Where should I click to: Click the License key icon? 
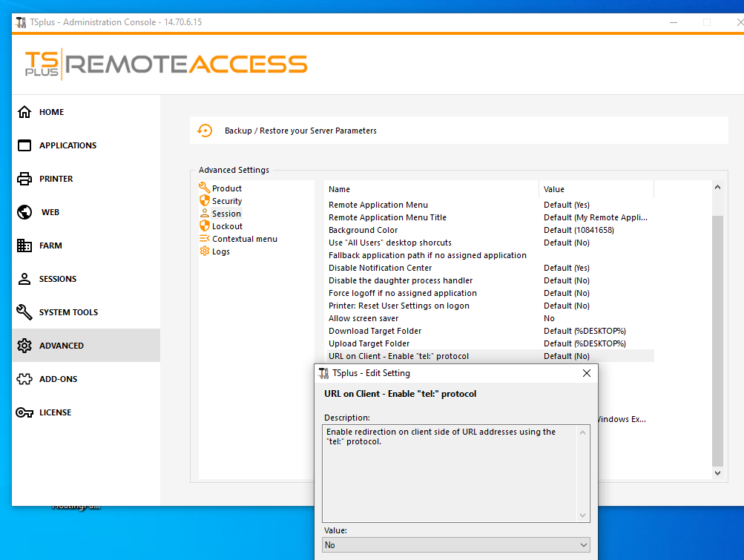click(x=24, y=412)
